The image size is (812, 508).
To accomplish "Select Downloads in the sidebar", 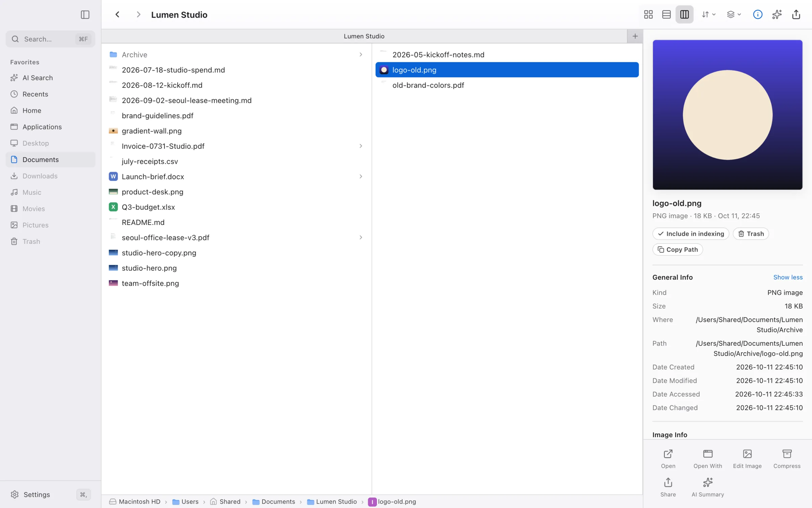I will click(50, 176).
